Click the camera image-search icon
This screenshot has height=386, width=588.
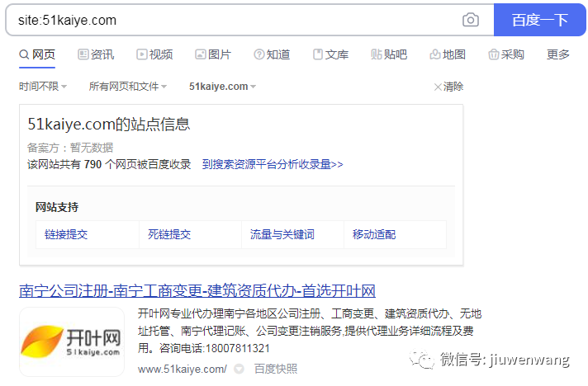click(470, 20)
